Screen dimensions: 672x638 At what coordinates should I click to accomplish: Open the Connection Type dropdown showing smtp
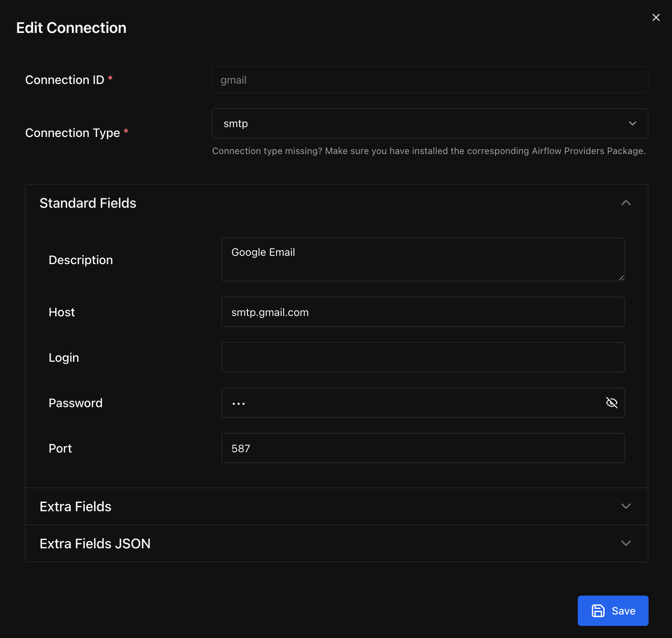point(430,123)
